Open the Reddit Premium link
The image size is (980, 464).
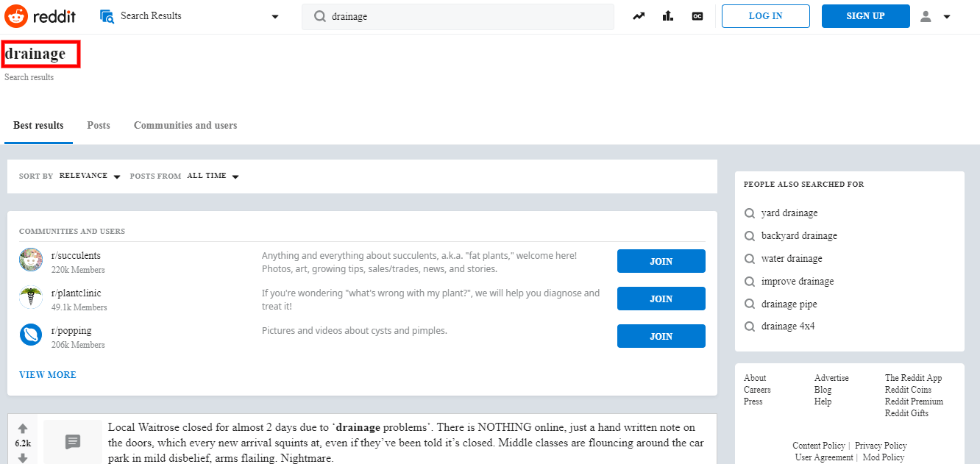click(x=914, y=401)
